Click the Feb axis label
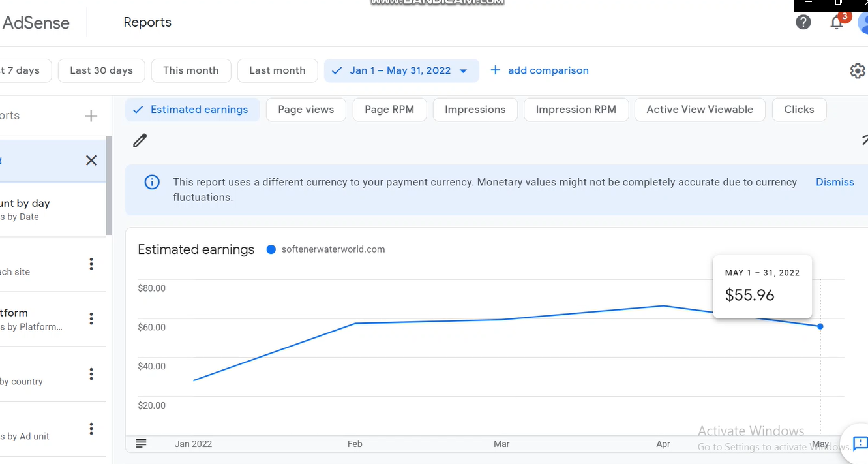Viewport: 868px width, 464px height. point(355,444)
